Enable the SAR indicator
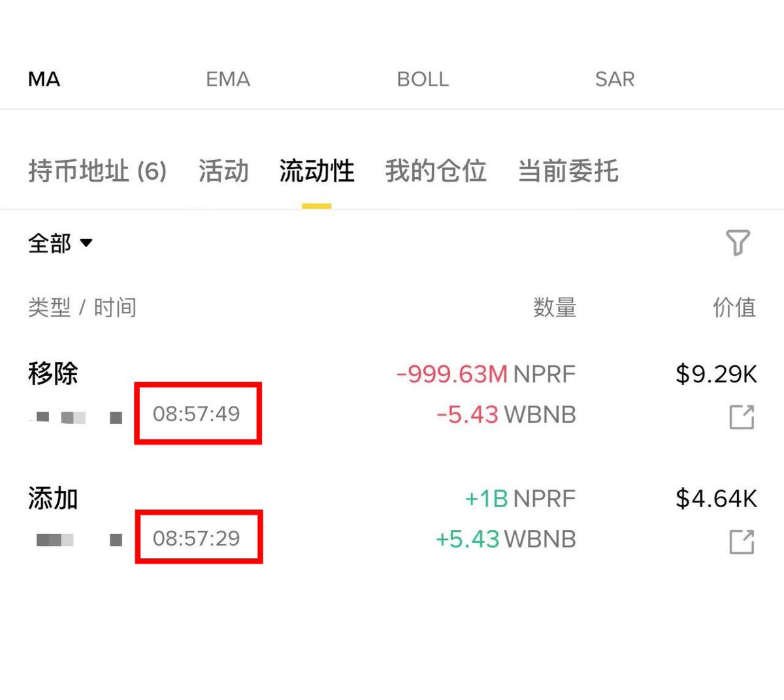Screen dimensions: 784x700 [x=614, y=79]
